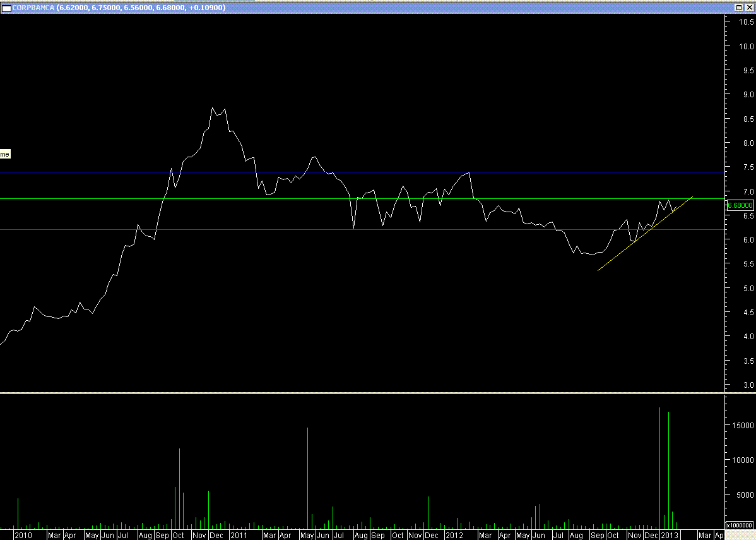Click the 'me' tooltip label at left edge

(x=5, y=155)
